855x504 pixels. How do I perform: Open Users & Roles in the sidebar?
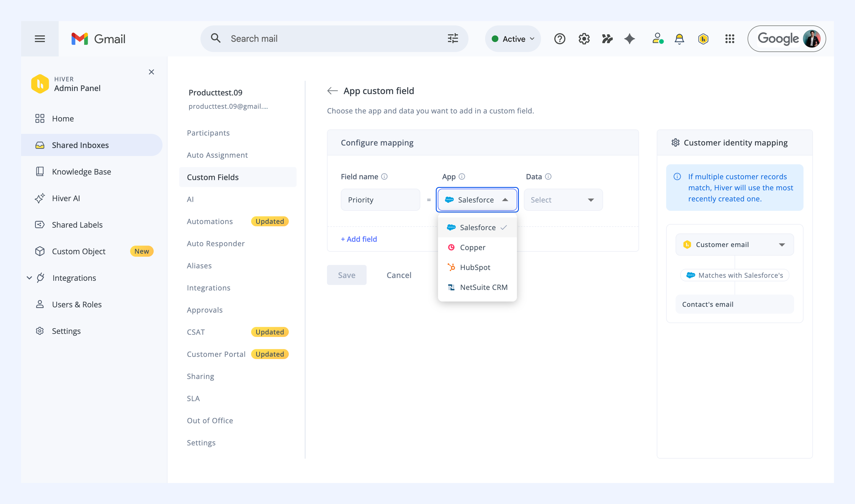[91, 304]
